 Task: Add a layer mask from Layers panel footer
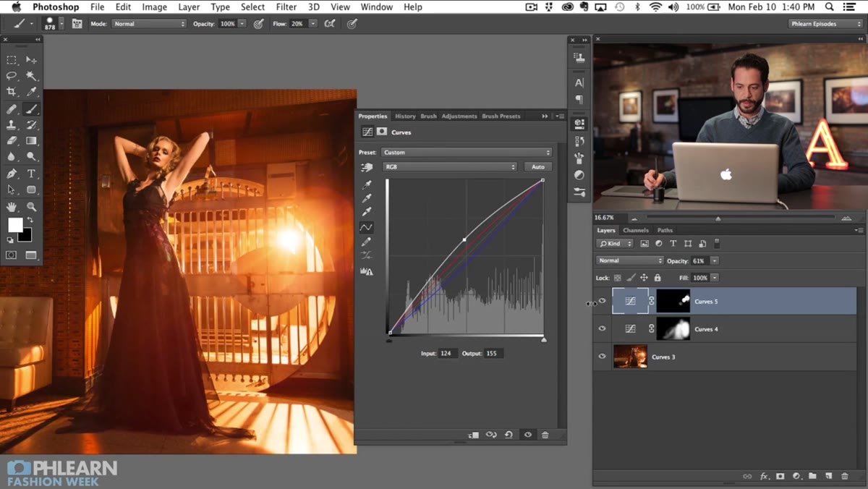pyautogui.click(x=780, y=476)
